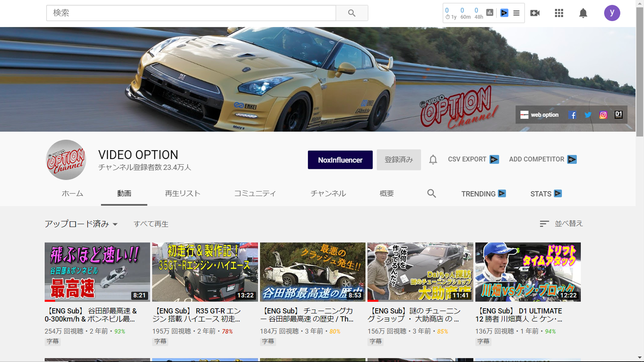Select the 動画 tab
This screenshot has width=644, height=362.
click(x=124, y=193)
